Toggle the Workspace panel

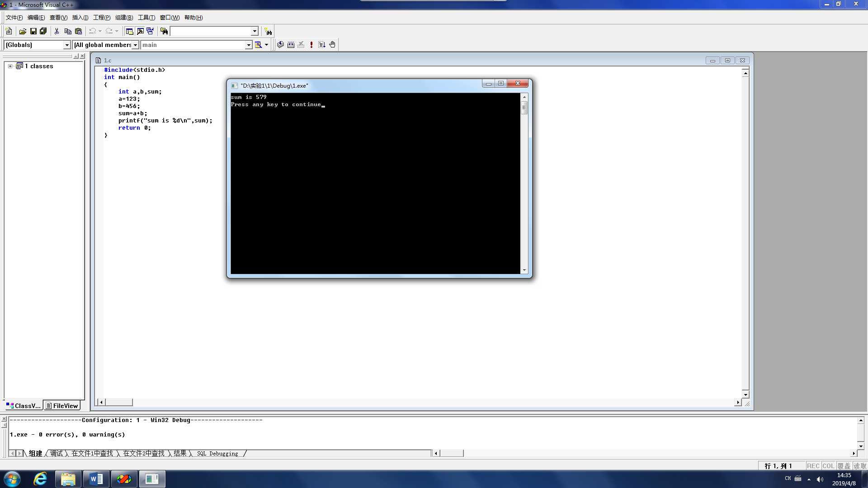click(x=130, y=31)
